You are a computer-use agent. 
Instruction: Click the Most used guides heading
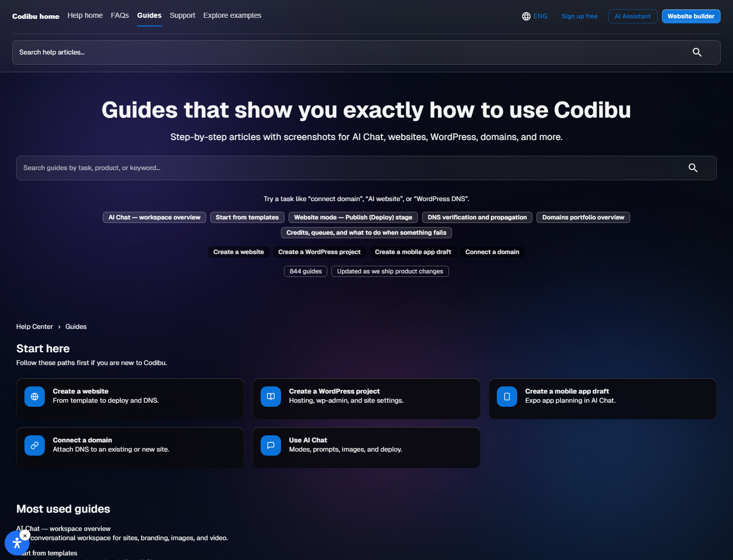tap(63, 509)
